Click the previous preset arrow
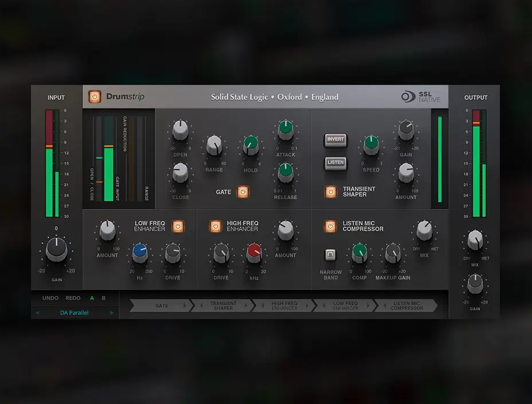This screenshot has height=404, width=532. [x=36, y=313]
